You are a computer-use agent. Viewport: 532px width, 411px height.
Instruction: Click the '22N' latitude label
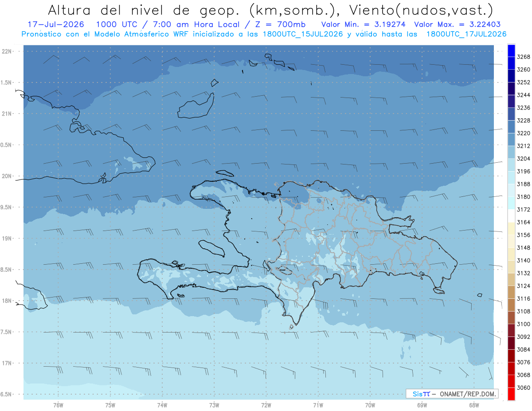tap(6, 51)
